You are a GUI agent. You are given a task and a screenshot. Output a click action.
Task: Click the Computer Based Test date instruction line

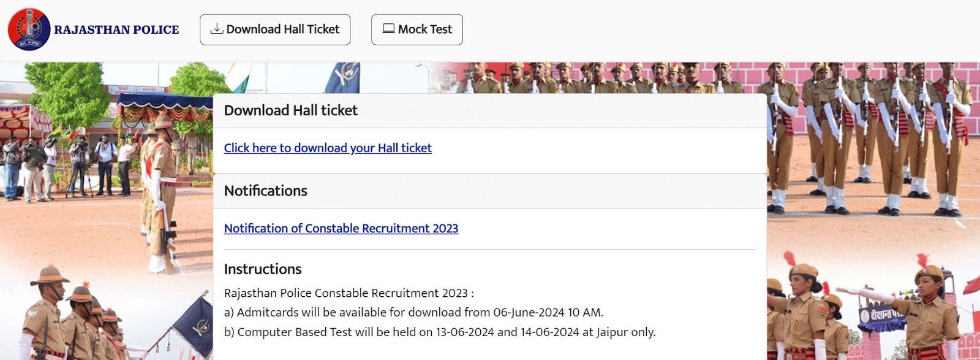tap(440, 332)
